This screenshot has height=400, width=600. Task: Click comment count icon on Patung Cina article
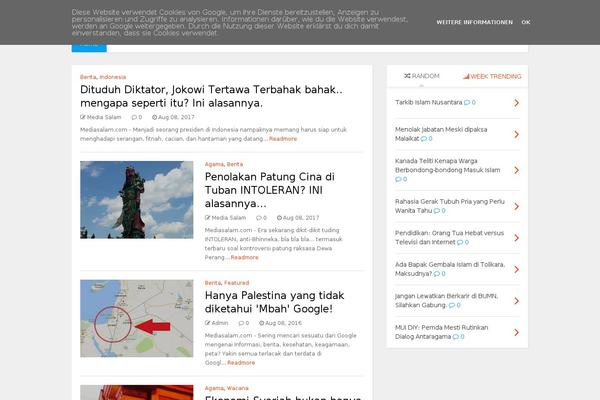[259, 218]
